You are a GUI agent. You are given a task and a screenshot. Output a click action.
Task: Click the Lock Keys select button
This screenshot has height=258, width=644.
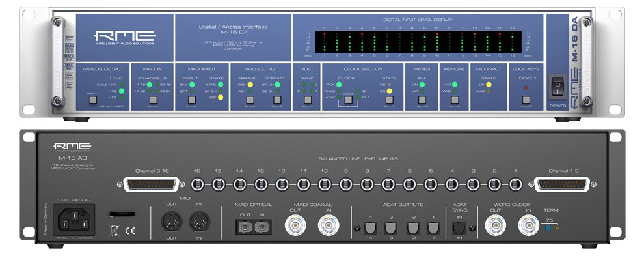click(526, 99)
